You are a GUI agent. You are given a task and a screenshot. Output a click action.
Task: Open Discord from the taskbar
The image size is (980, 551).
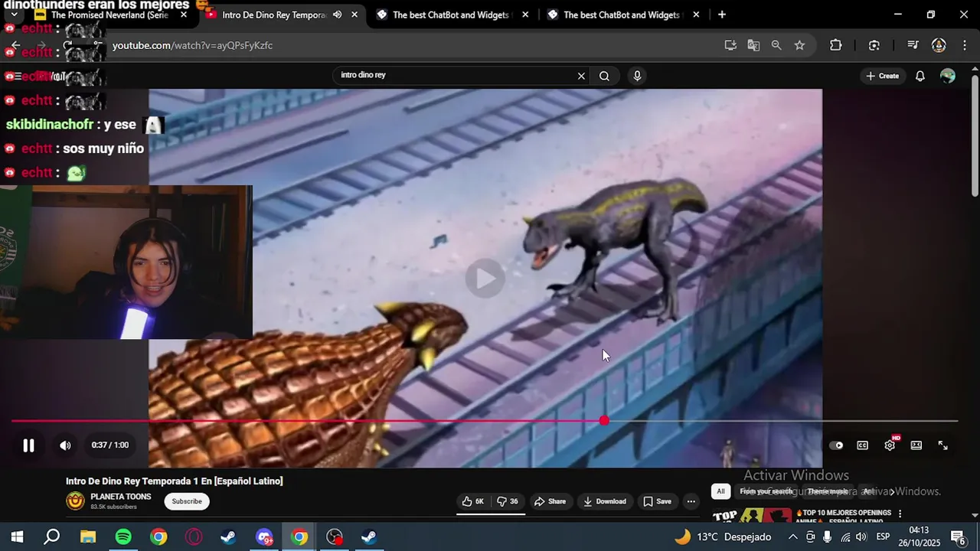264,537
